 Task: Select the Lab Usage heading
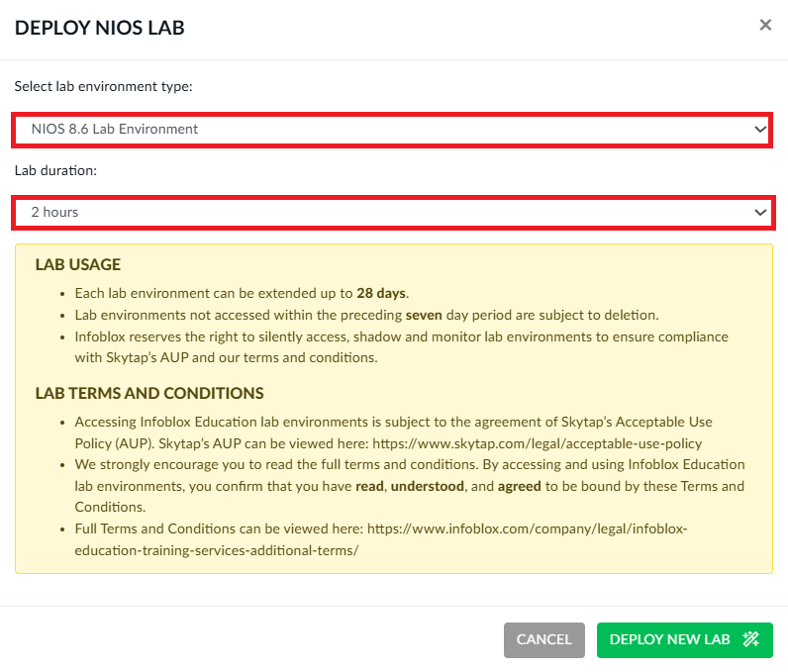(78, 265)
